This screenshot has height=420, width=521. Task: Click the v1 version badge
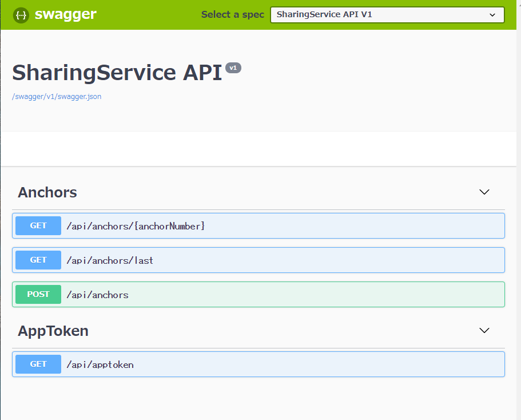[x=233, y=68]
